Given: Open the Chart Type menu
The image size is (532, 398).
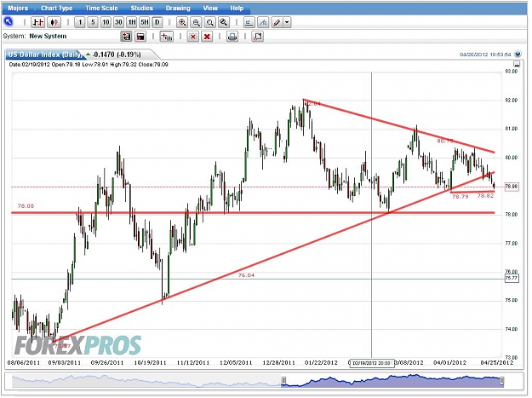Looking at the screenshot, I should pos(57,9).
